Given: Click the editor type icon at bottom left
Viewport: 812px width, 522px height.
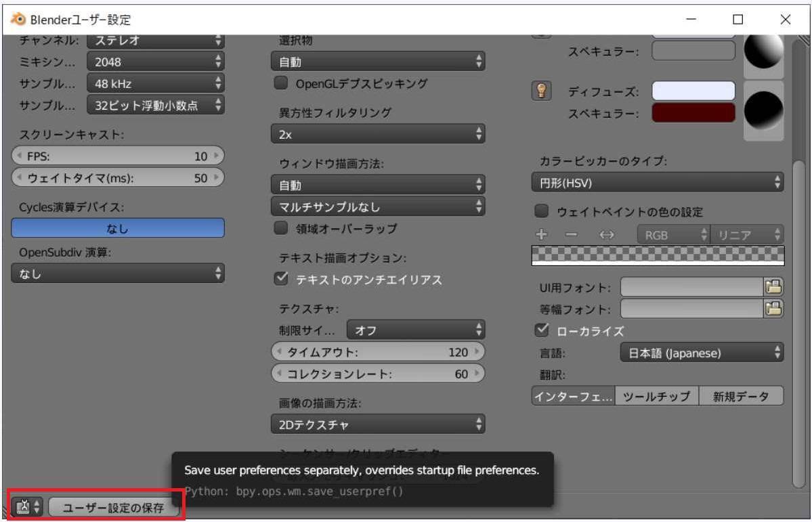Looking at the screenshot, I should (28, 507).
